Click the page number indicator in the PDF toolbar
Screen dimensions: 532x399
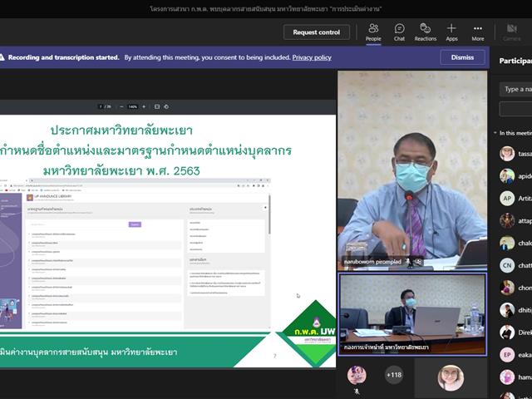coord(105,106)
